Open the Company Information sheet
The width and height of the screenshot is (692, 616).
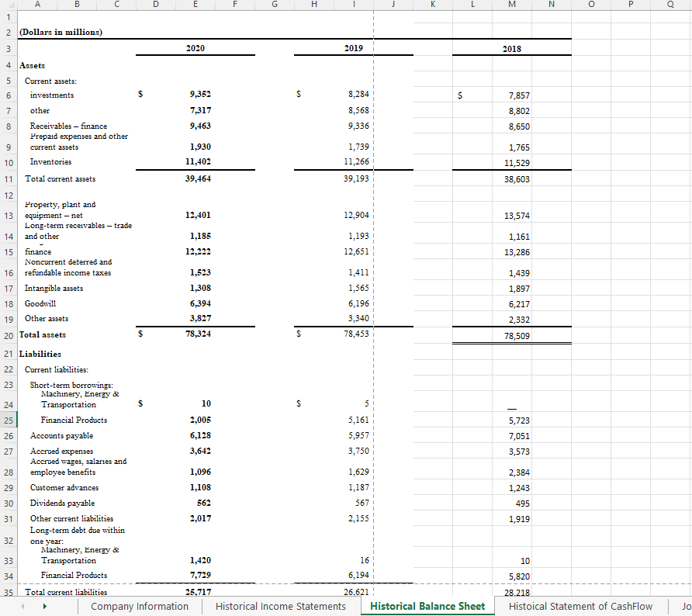[140, 605]
